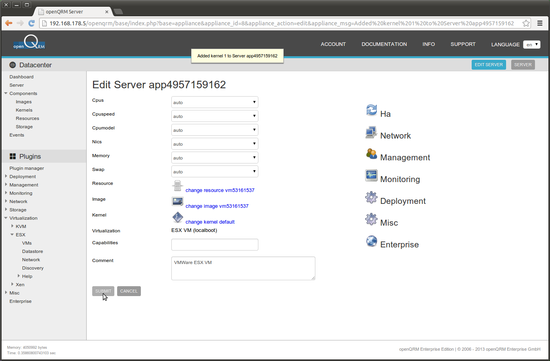Click the Plugins grid icon
Screen dimensions: 550x361
(x=13, y=156)
